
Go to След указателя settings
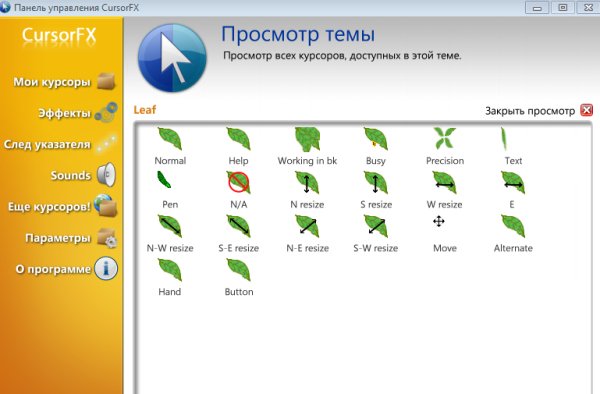(60, 144)
